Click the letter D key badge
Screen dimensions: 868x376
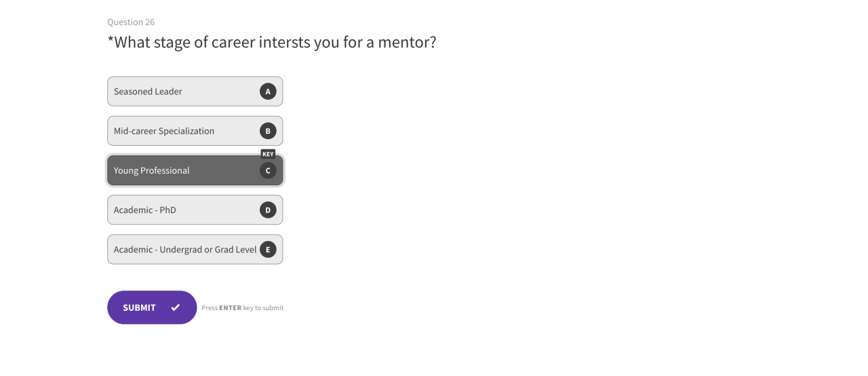(x=268, y=210)
